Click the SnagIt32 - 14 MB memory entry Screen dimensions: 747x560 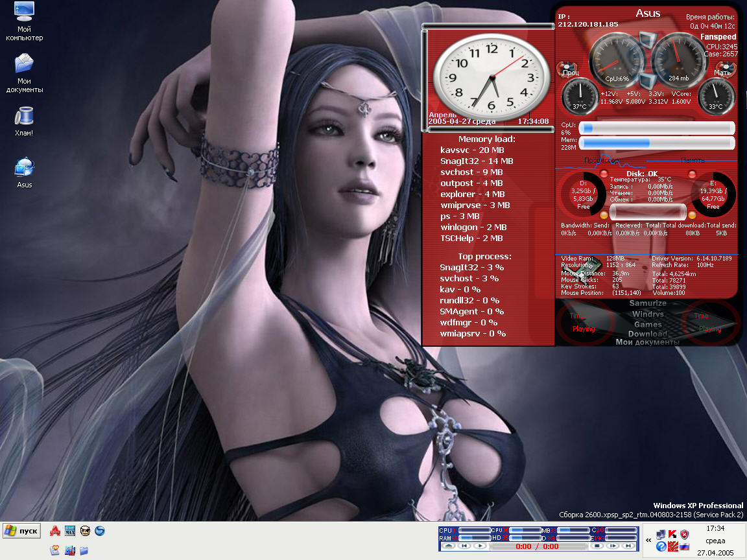point(477,161)
